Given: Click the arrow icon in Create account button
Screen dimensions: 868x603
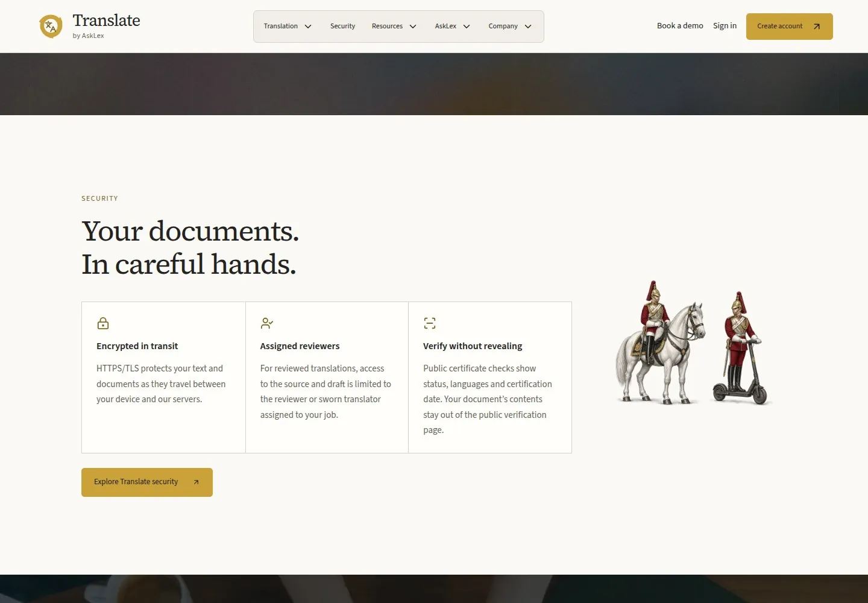Looking at the screenshot, I should 817,27.
